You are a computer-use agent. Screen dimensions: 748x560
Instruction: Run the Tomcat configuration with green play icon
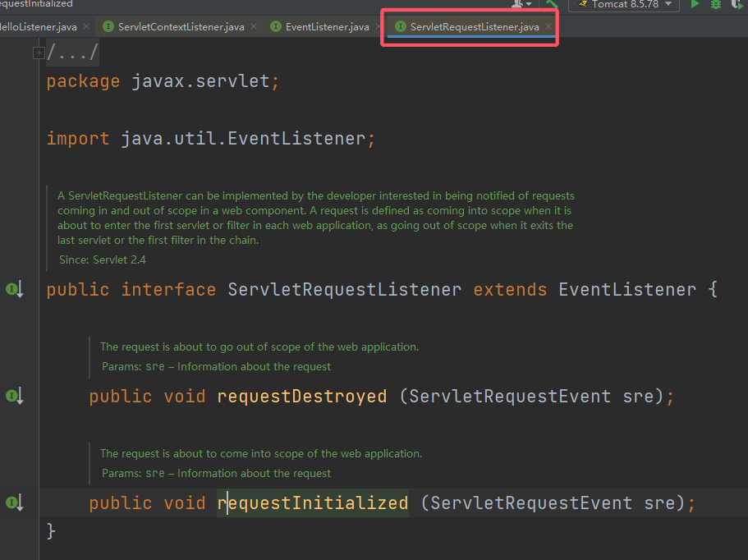point(695,4)
